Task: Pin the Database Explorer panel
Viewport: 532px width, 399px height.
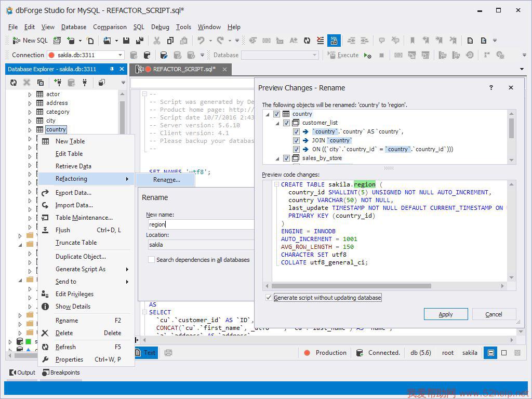Action: click(x=112, y=69)
